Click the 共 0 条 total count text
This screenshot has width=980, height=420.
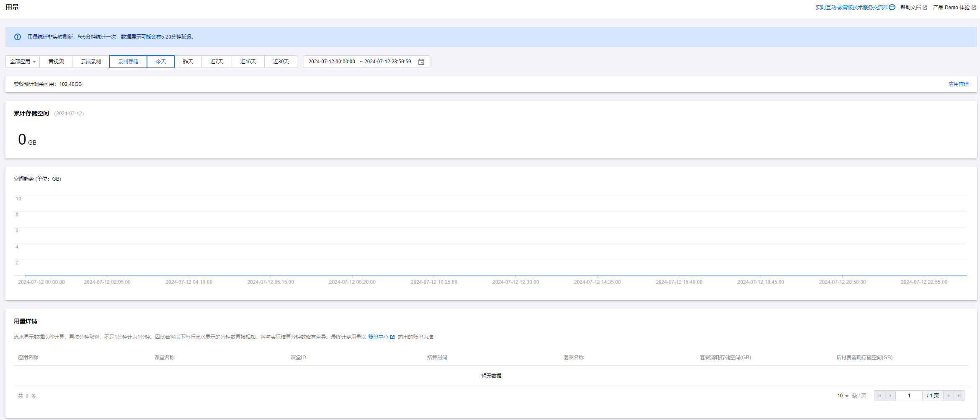[x=27, y=396]
